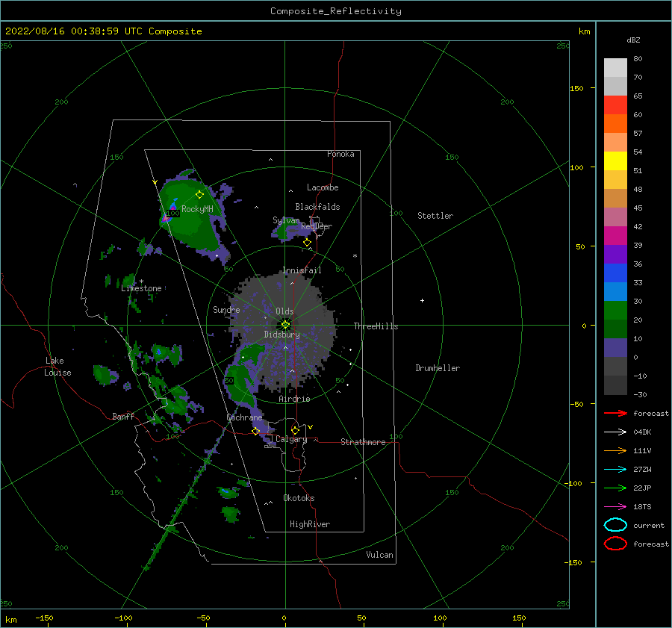Click the Stettler label
This screenshot has width=672, height=628.
tap(435, 216)
